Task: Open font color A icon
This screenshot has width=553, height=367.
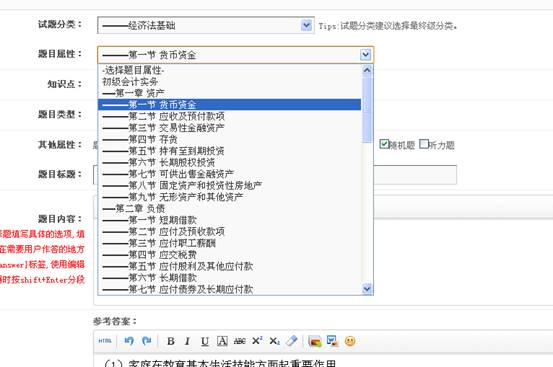Action: tap(222, 341)
